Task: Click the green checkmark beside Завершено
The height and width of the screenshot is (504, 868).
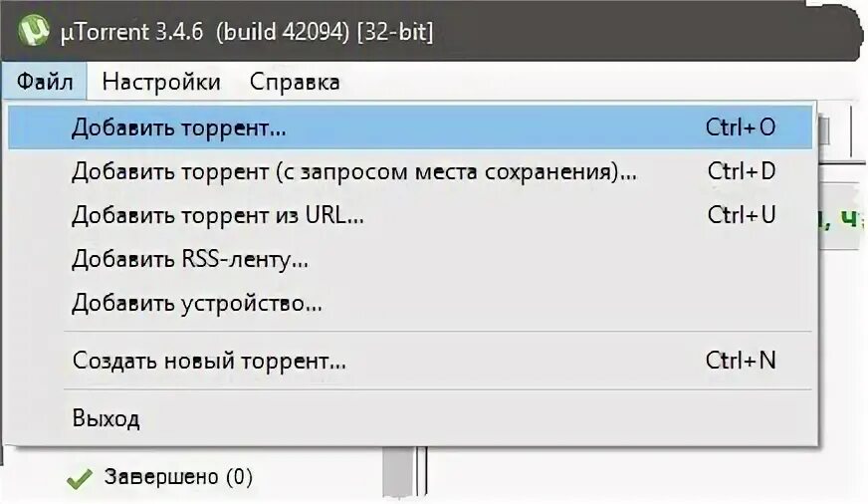Action: point(80,478)
